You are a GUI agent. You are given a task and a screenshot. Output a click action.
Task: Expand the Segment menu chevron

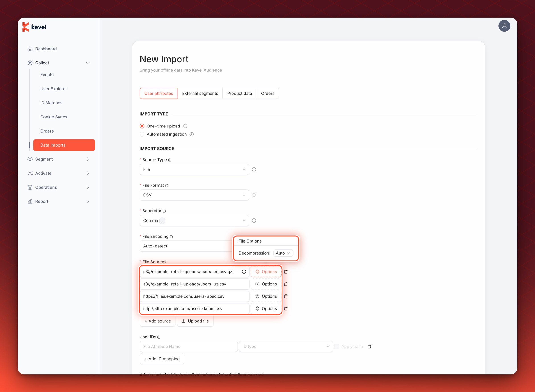(x=88, y=159)
